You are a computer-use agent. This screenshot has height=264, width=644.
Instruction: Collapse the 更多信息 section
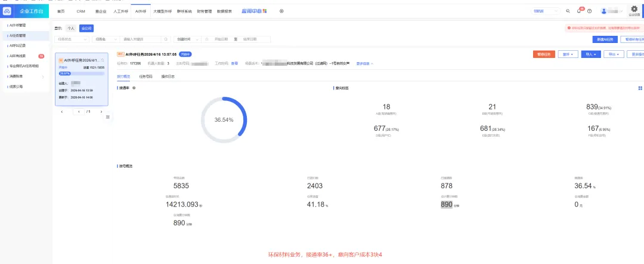[x=365, y=64]
